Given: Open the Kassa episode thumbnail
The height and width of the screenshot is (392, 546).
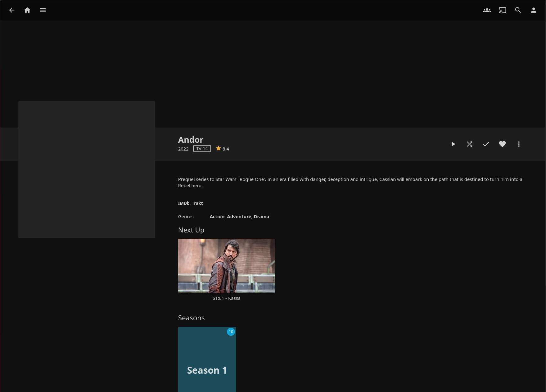Looking at the screenshot, I should coord(226,266).
